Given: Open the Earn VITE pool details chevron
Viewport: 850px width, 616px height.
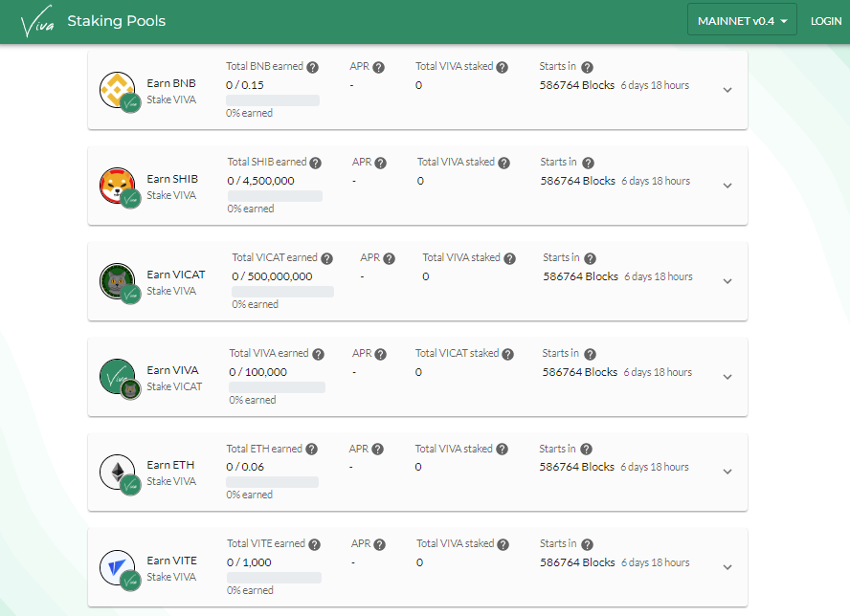Looking at the screenshot, I should 727,566.
